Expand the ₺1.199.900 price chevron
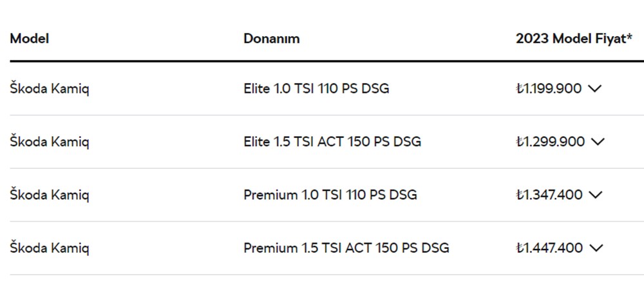This screenshot has height=285, width=644. 594,89
